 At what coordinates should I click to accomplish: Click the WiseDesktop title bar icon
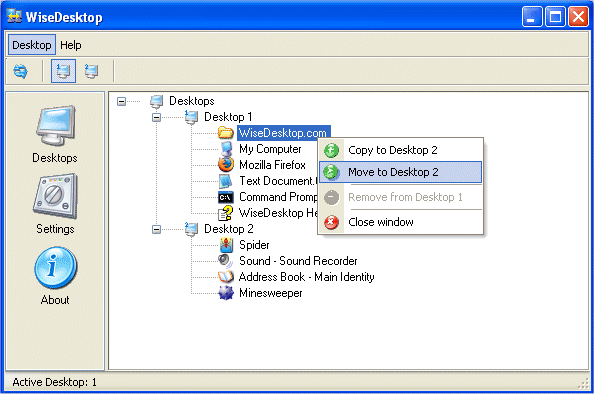[x=14, y=16]
